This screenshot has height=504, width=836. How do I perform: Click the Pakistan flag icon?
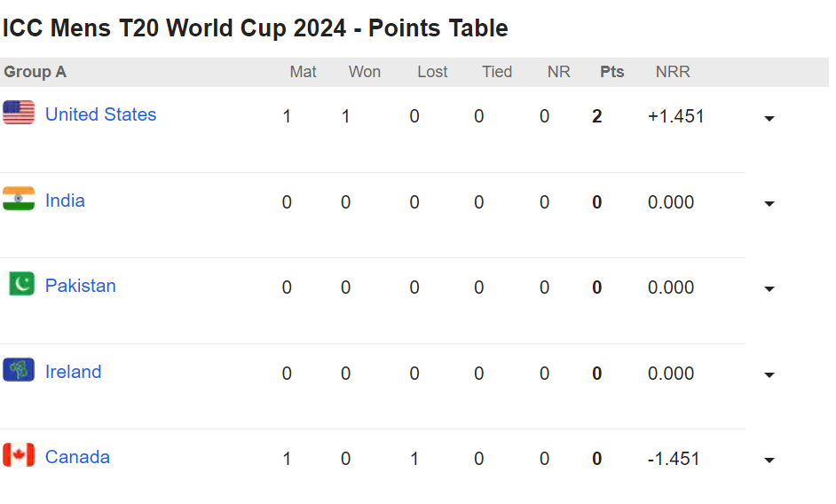tap(19, 284)
